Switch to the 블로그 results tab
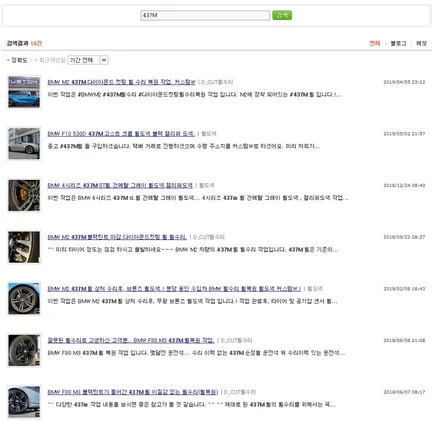440x422 pixels. tap(398, 43)
